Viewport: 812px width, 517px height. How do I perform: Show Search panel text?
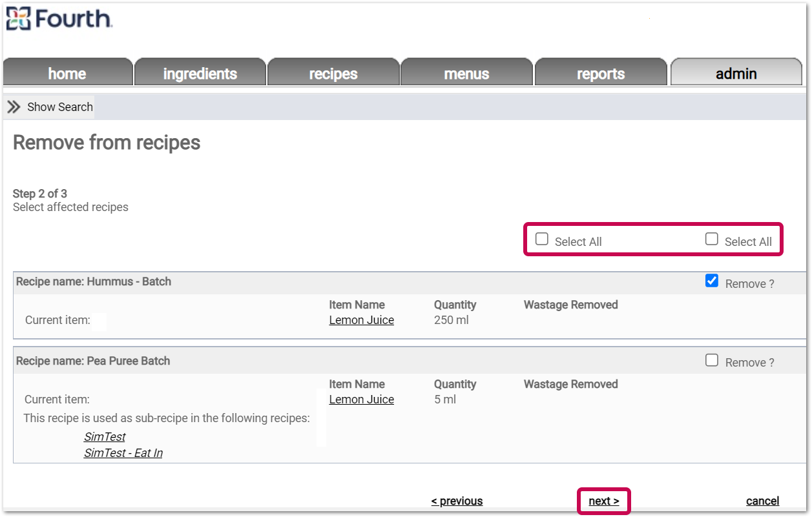tap(60, 107)
